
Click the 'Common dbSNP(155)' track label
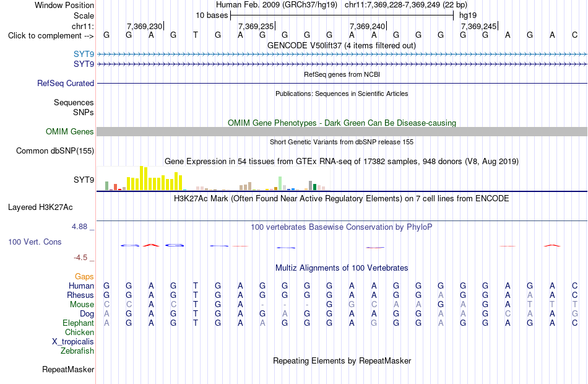(54, 151)
